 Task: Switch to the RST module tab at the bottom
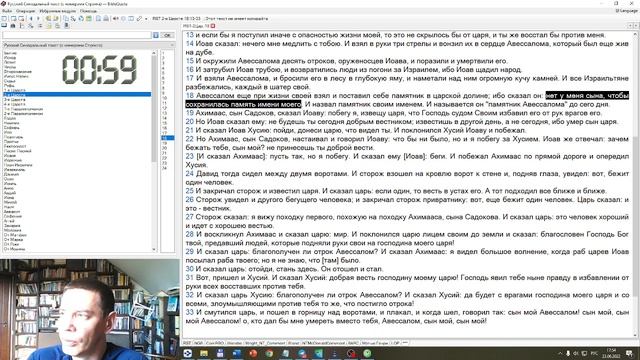click(187, 343)
